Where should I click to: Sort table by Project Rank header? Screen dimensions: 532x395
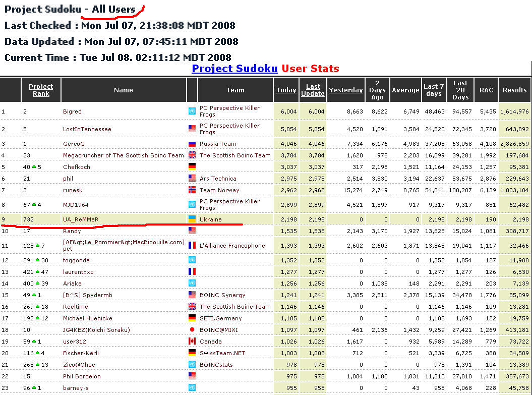[x=41, y=90]
